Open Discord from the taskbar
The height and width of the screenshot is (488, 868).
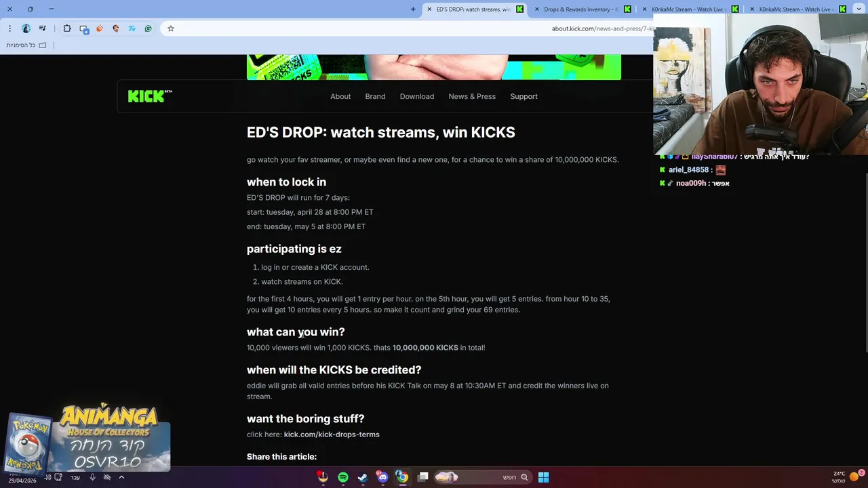coord(382,477)
